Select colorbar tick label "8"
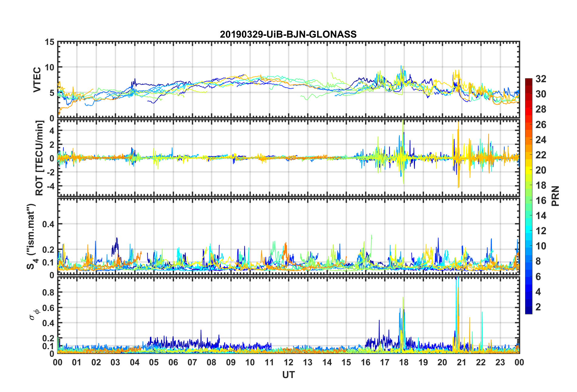577x392 pixels. (x=538, y=261)
